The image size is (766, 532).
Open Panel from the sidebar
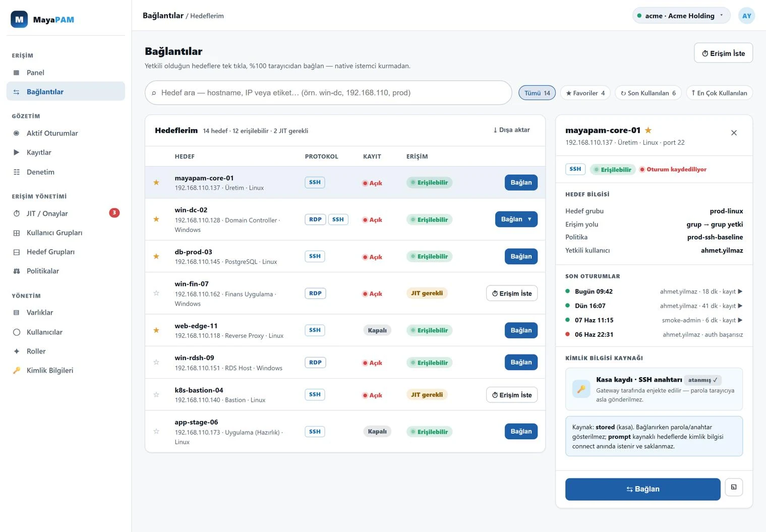click(x=66, y=73)
